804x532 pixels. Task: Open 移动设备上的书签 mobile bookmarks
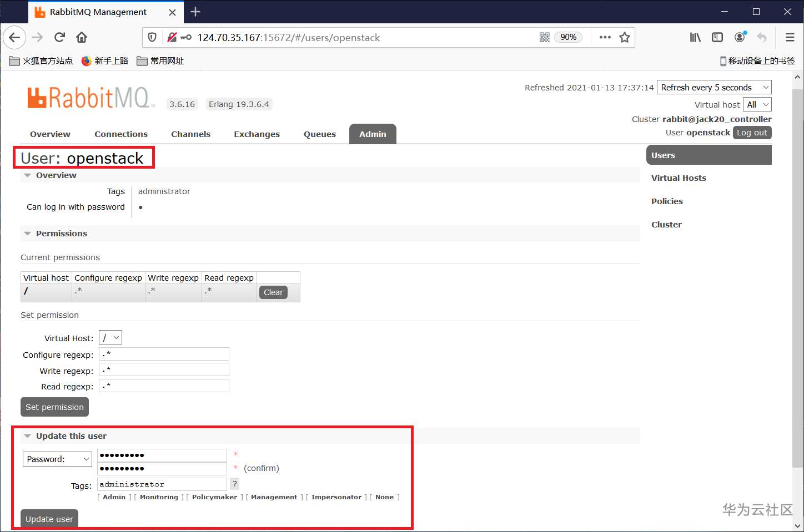(757, 61)
